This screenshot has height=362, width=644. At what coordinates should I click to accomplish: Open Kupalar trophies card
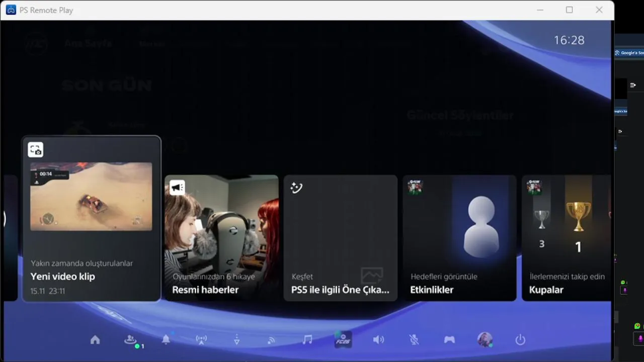(x=567, y=238)
